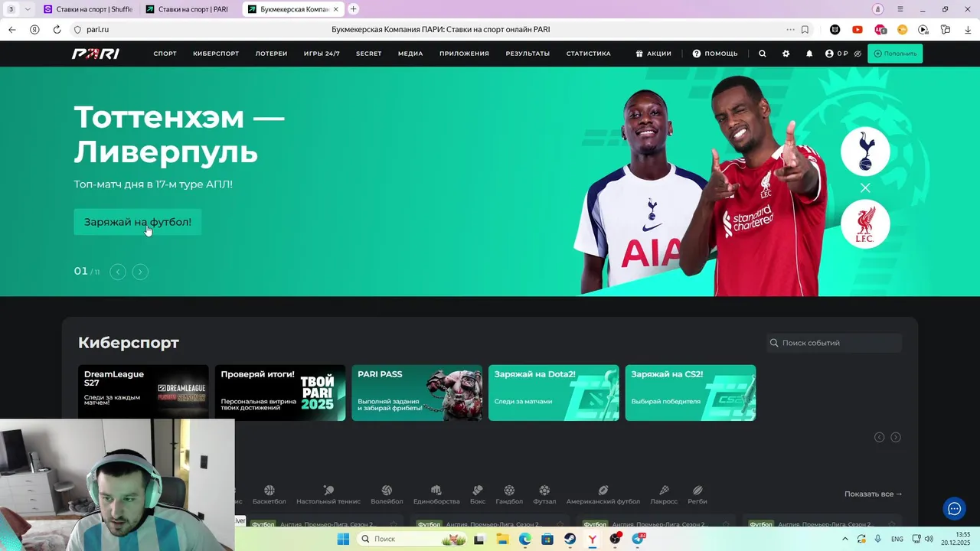Open the site search magnifier icon

(762, 54)
